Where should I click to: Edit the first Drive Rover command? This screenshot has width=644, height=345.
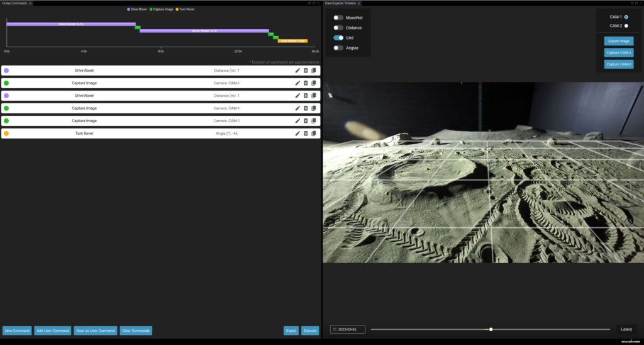[297, 71]
